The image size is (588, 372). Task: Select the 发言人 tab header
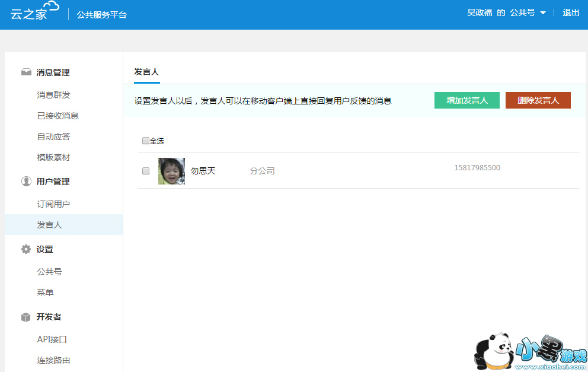click(x=146, y=72)
